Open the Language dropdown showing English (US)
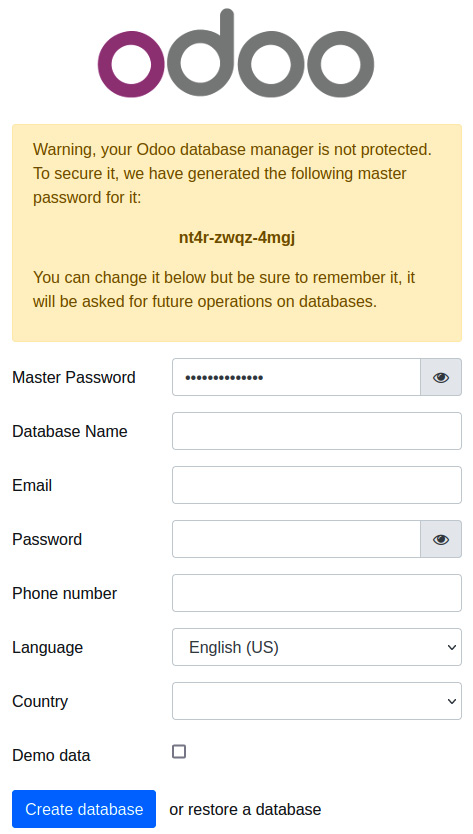This screenshot has width=473, height=834. tap(317, 647)
